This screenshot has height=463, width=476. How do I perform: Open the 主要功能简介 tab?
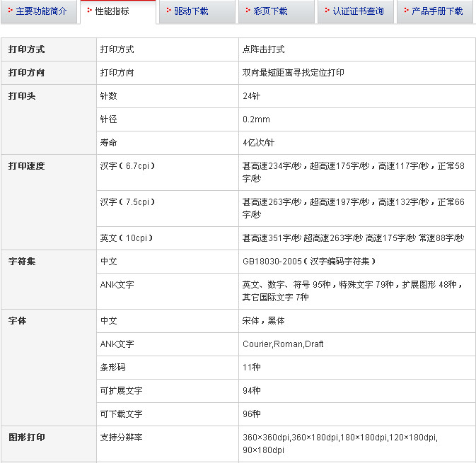pyautogui.click(x=41, y=11)
